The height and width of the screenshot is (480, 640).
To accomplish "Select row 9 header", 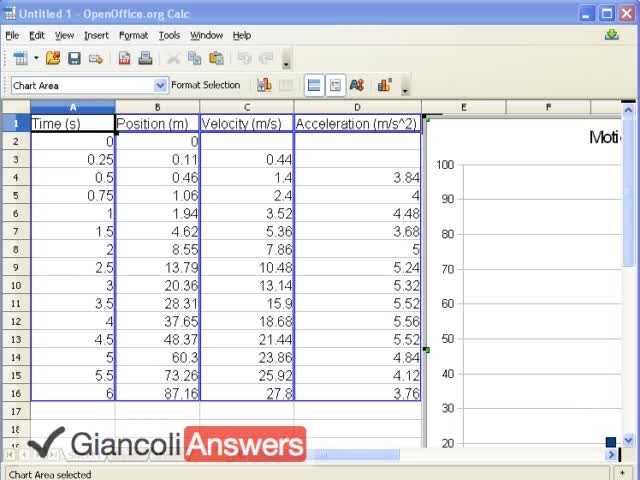I will (16, 267).
